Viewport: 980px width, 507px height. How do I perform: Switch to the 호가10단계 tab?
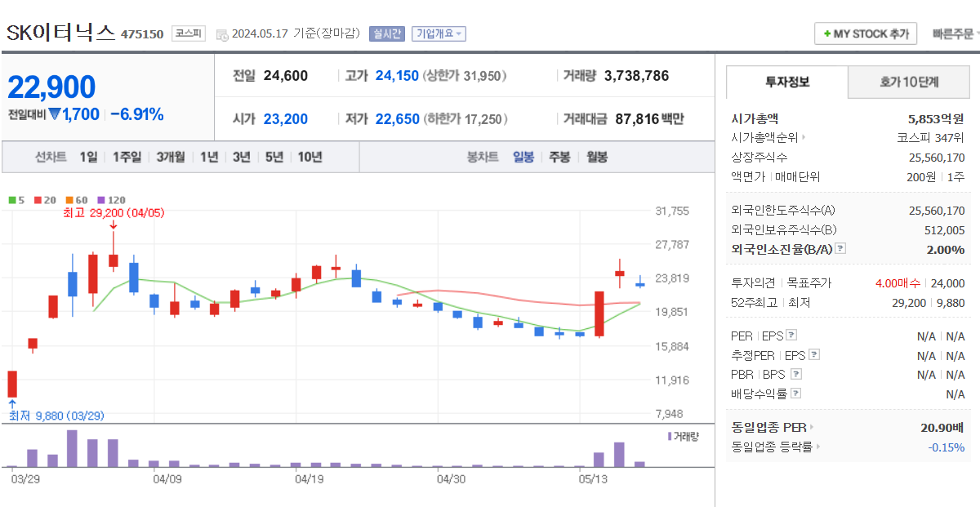coord(909,82)
